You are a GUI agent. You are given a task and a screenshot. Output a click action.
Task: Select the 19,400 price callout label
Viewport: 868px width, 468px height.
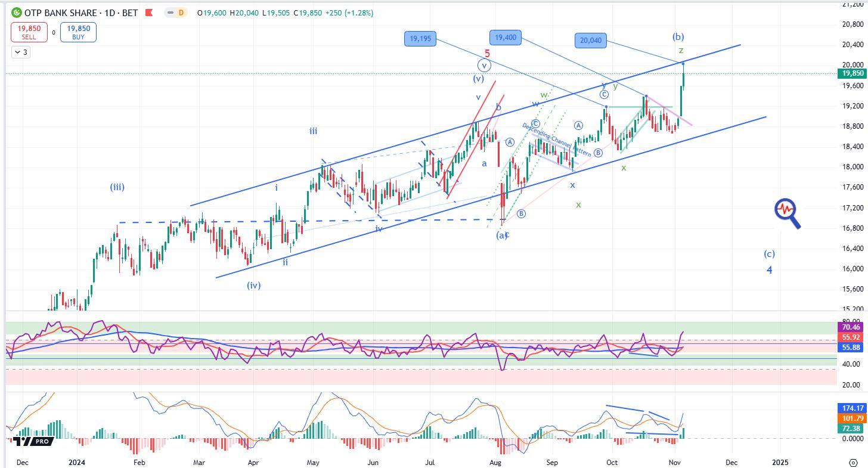coord(506,38)
